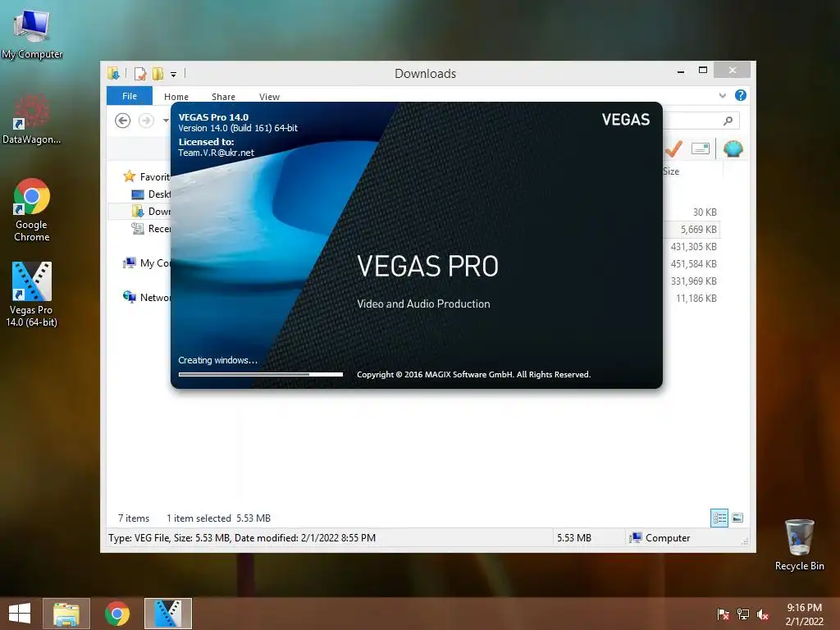Click 'Licensed to' text on splash screen

click(x=206, y=142)
